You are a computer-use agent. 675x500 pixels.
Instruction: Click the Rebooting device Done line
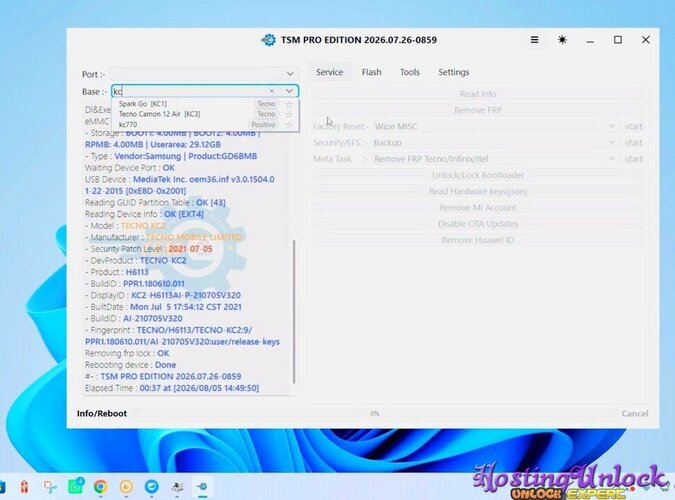pos(130,365)
